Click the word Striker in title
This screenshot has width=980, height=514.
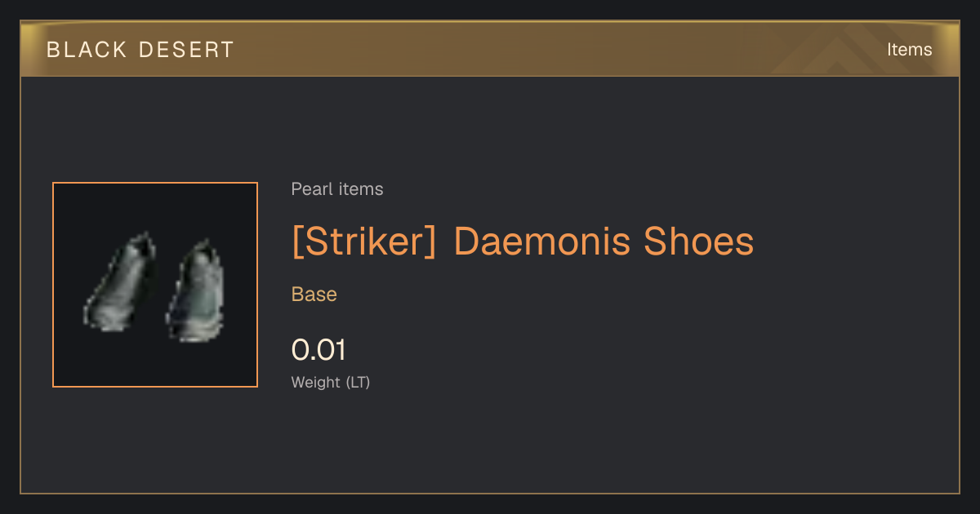coord(364,241)
